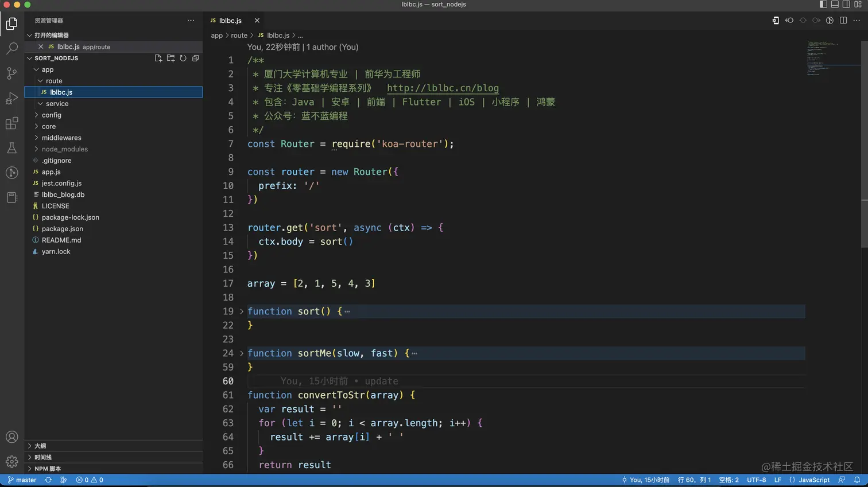Click the feedback icon in status bar
Screen dimensions: 868x487
[x=842, y=480]
